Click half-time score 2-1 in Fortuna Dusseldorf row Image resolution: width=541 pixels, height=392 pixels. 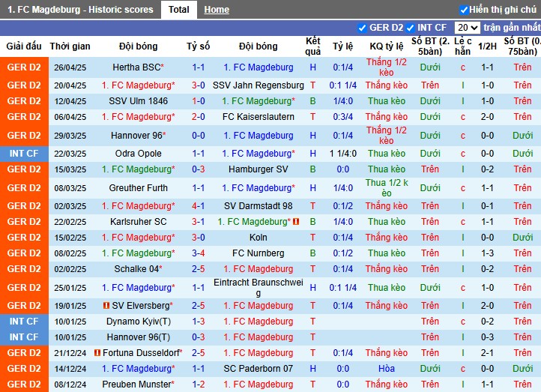(x=487, y=353)
